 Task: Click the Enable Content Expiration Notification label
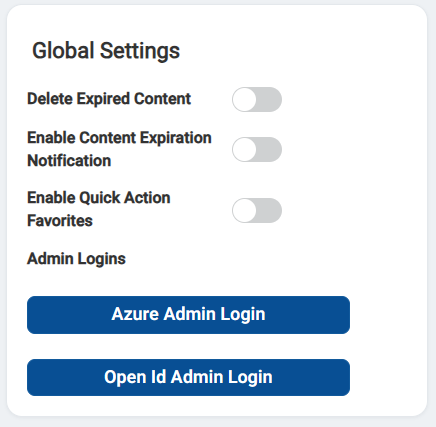pos(119,149)
